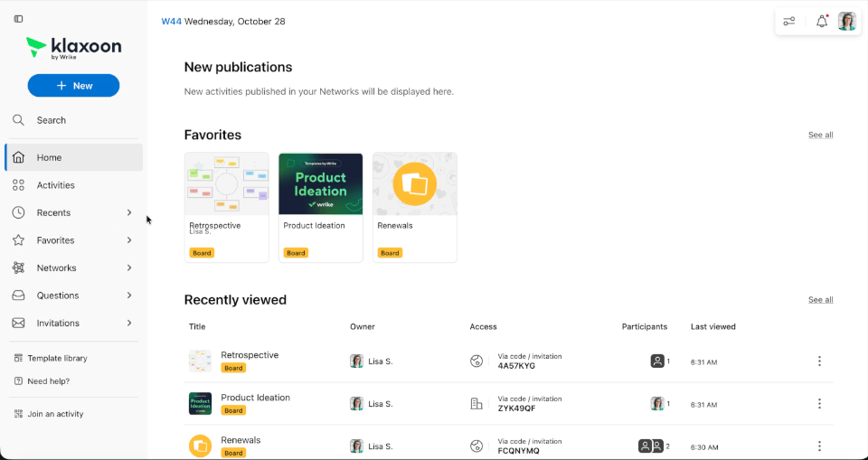Open Questions in the sidebar
This screenshot has height=460, width=868.
click(x=73, y=296)
